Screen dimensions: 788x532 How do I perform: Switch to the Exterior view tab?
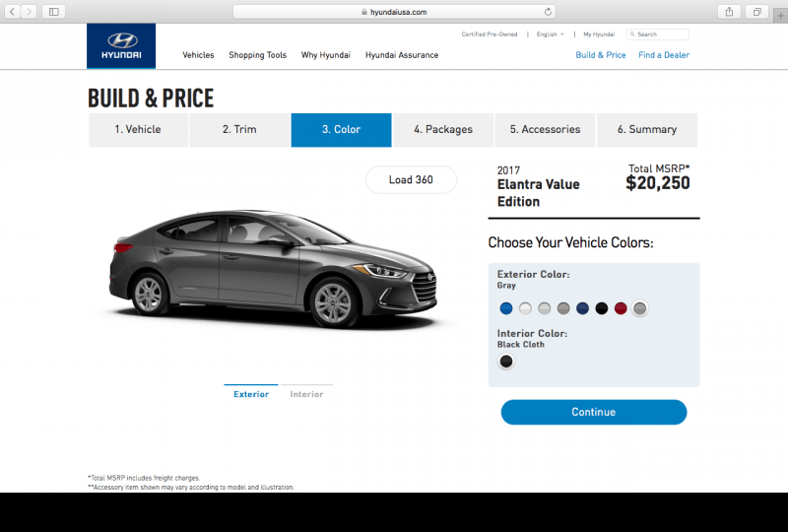(251, 394)
